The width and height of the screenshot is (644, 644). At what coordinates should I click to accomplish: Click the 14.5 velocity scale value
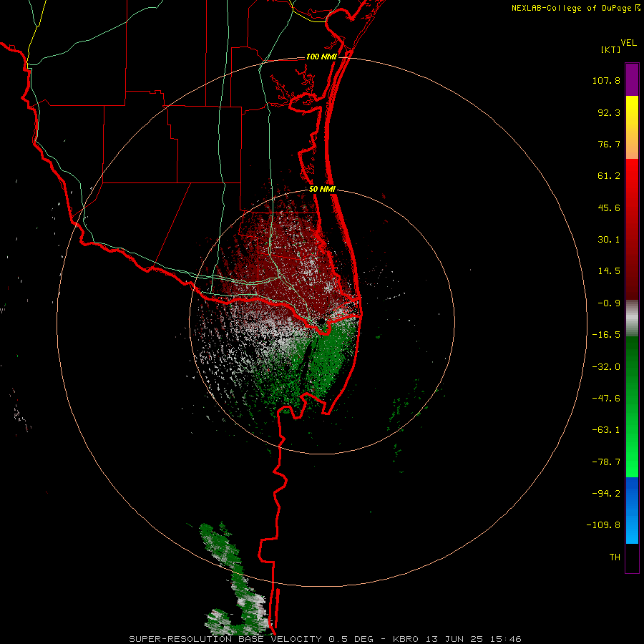click(x=609, y=271)
